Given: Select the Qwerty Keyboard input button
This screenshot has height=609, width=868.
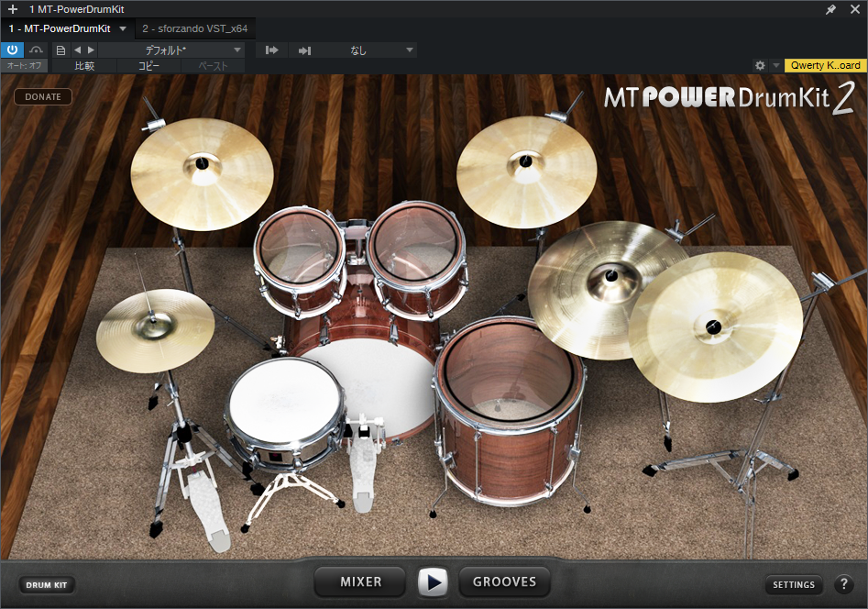Looking at the screenshot, I should (825, 65).
